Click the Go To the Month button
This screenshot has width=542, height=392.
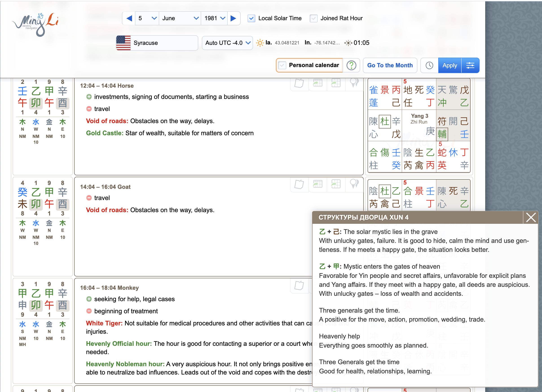[390, 65]
